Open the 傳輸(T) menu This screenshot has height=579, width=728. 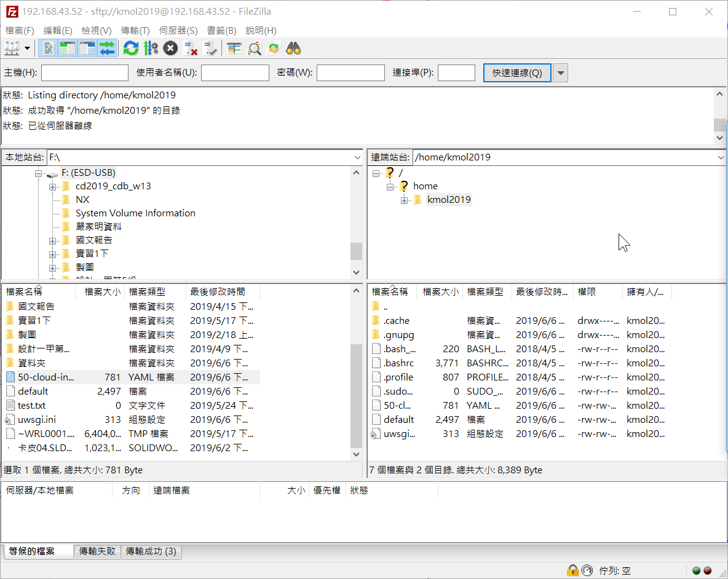[135, 31]
